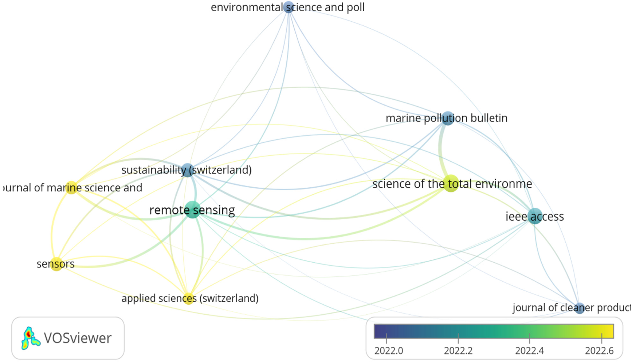This screenshot has width=634, height=364.
Task: Select the ieee access node
Action: tap(535, 216)
